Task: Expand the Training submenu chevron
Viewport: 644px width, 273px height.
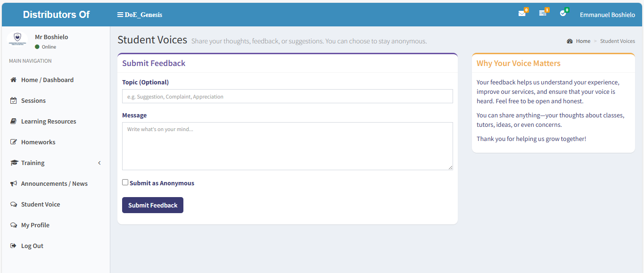Action: point(99,163)
